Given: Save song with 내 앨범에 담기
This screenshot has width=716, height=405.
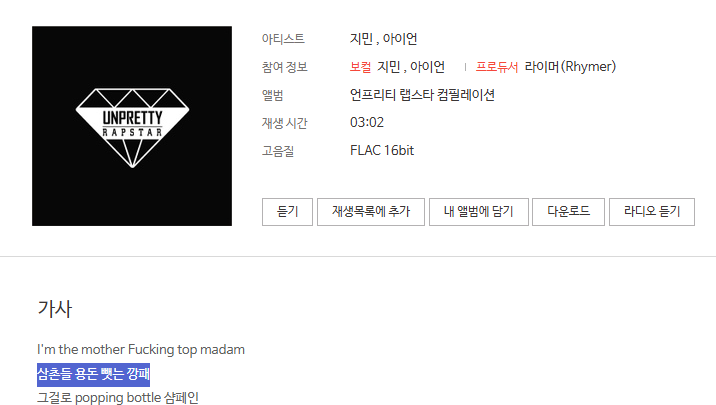Looking at the screenshot, I should pyautogui.click(x=479, y=212).
